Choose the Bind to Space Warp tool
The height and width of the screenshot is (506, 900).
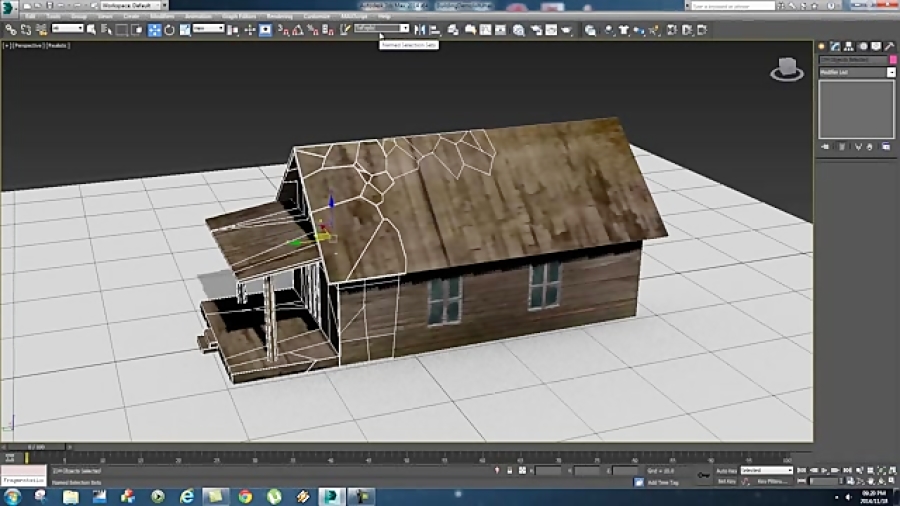(x=41, y=30)
